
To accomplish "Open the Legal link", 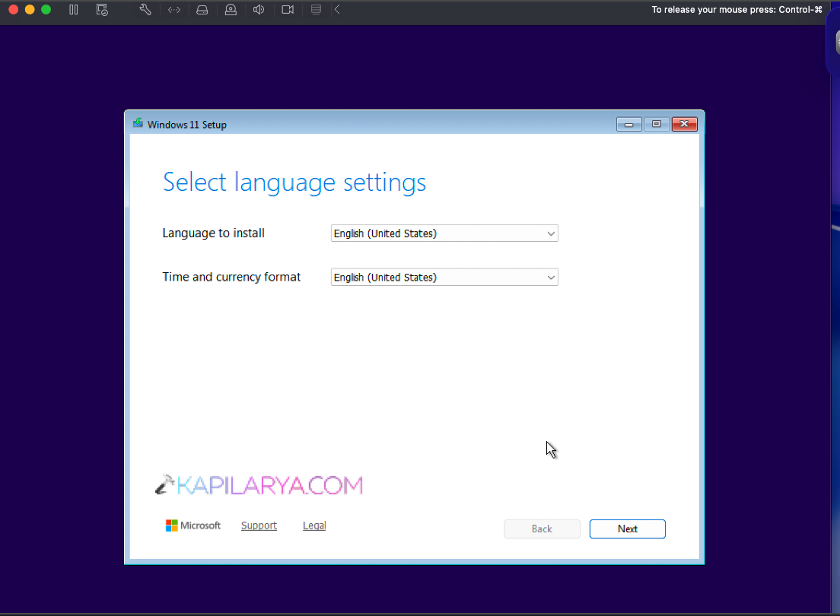I will [x=314, y=525].
